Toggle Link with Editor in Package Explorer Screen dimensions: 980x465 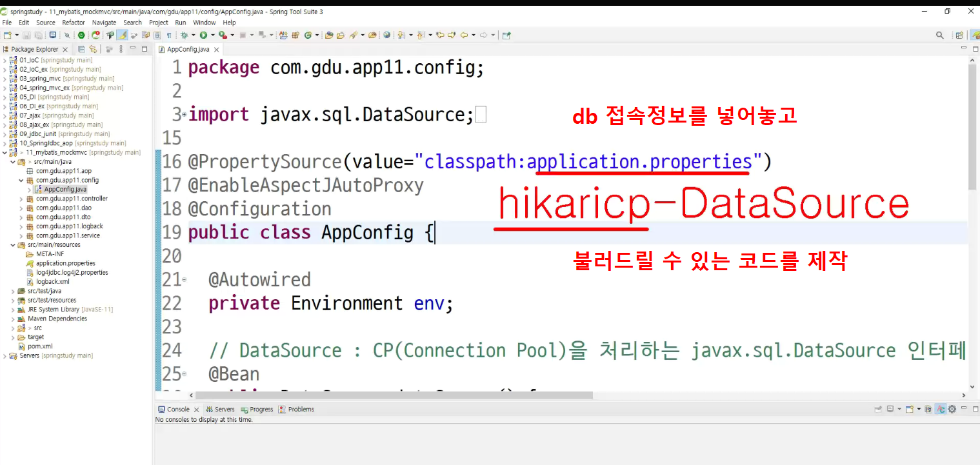(x=92, y=49)
